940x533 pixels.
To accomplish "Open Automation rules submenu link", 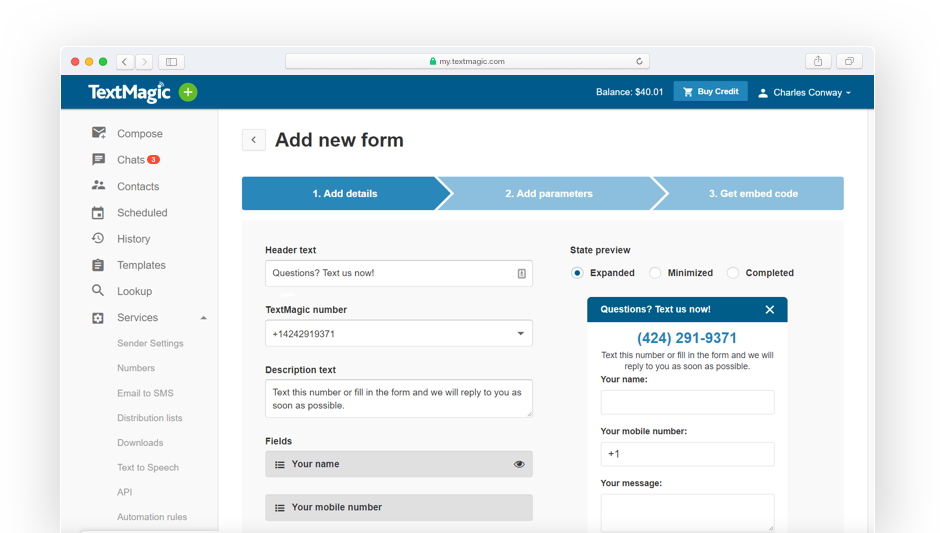I will pos(152,517).
